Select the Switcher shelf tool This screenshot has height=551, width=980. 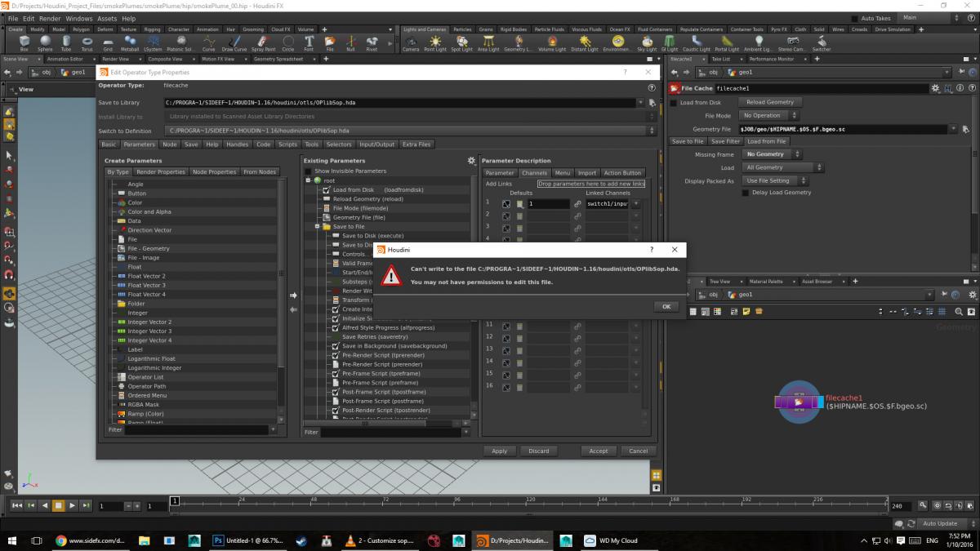[x=821, y=43]
